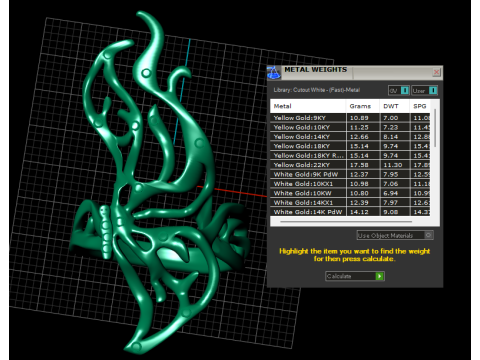Click the horizontal scrollbar below metals table
The height and width of the screenshot is (360, 480).
(x=346, y=221)
